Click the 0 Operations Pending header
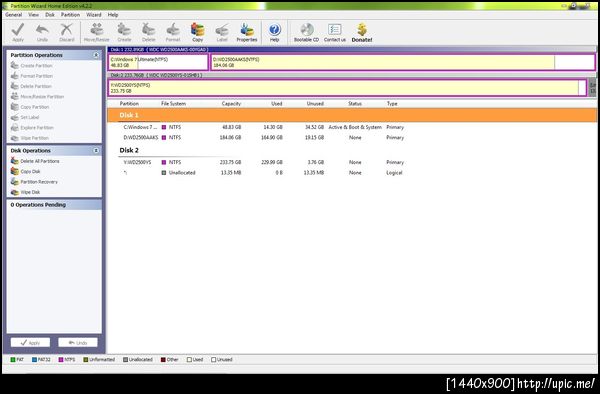 pyautogui.click(x=54, y=205)
